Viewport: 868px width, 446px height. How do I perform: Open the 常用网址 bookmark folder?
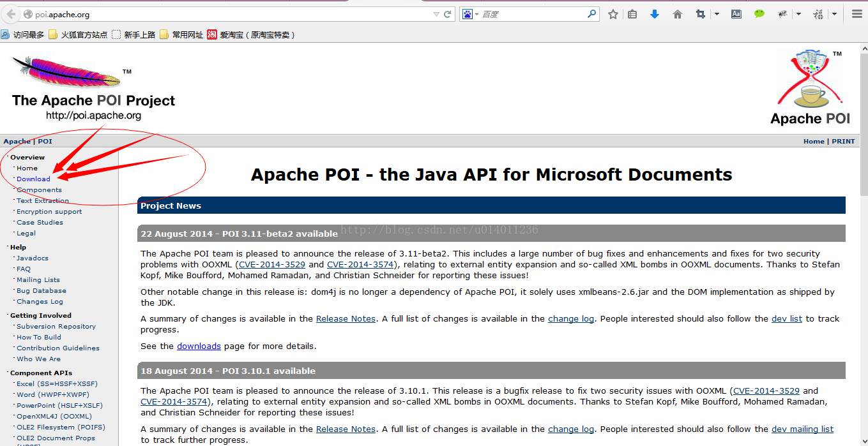(x=181, y=35)
